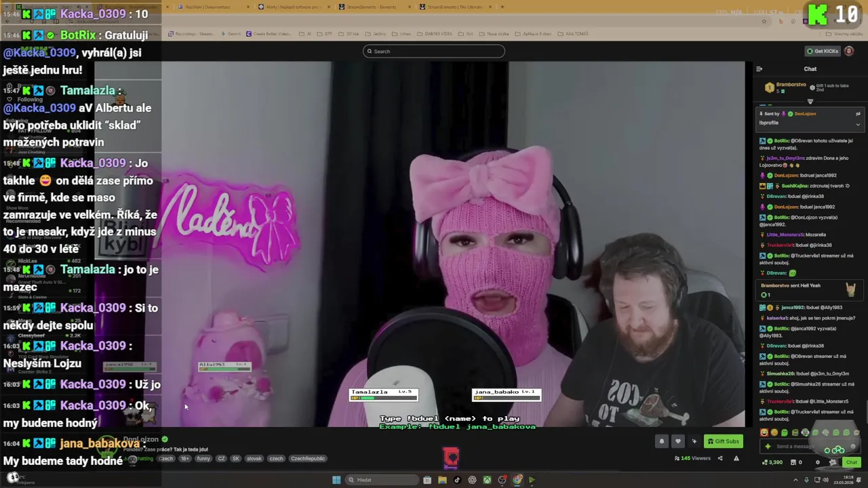Open Xbox app from the taskbar

click(x=487, y=480)
